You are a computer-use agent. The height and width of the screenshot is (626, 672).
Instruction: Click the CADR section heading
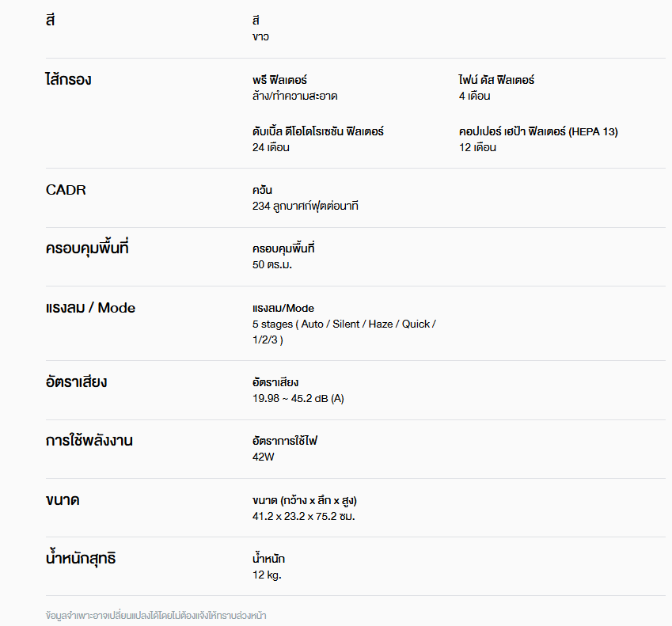click(x=66, y=190)
